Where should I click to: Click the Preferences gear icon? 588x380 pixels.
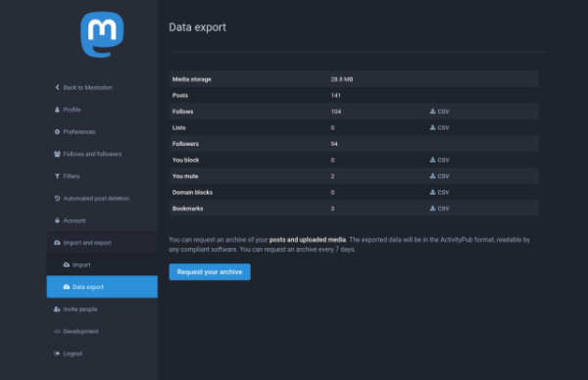57,131
